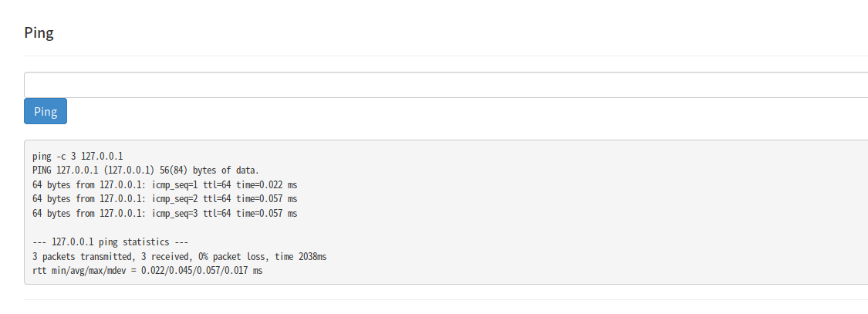Click the 'PING 127.0.0.1 56(84) bytes of data' line

pyautogui.click(x=146, y=170)
